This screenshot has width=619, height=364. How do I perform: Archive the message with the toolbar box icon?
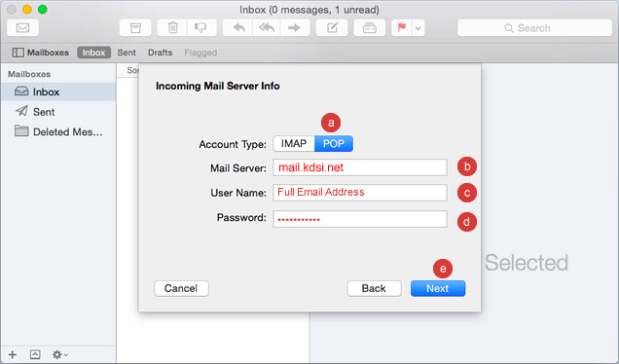pyautogui.click(x=135, y=28)
